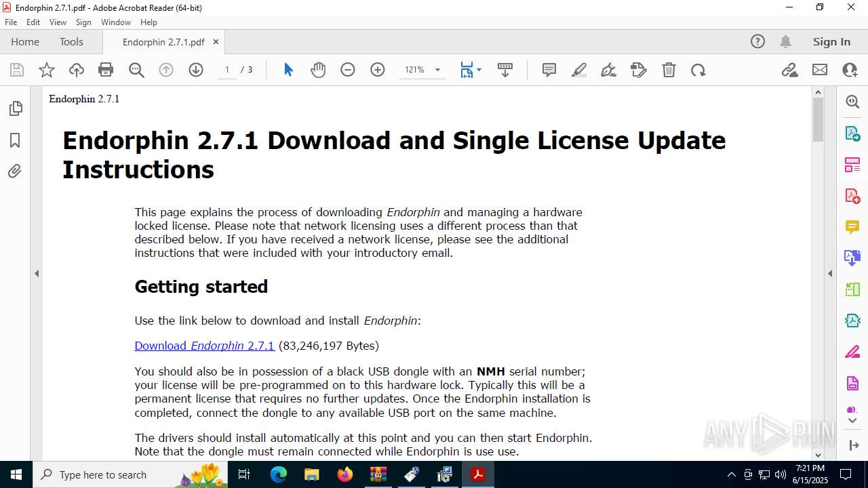Open the Help menu
The height and width of the screenshot is (488, 868).
point(149,22)
